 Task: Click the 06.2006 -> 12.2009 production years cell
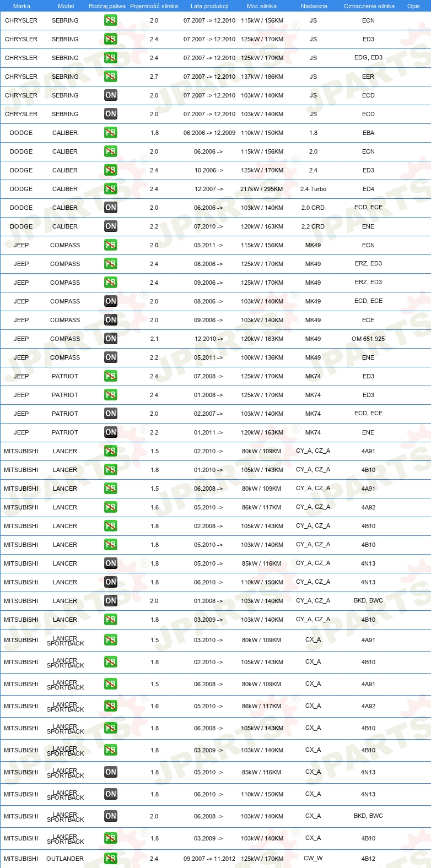209,133
